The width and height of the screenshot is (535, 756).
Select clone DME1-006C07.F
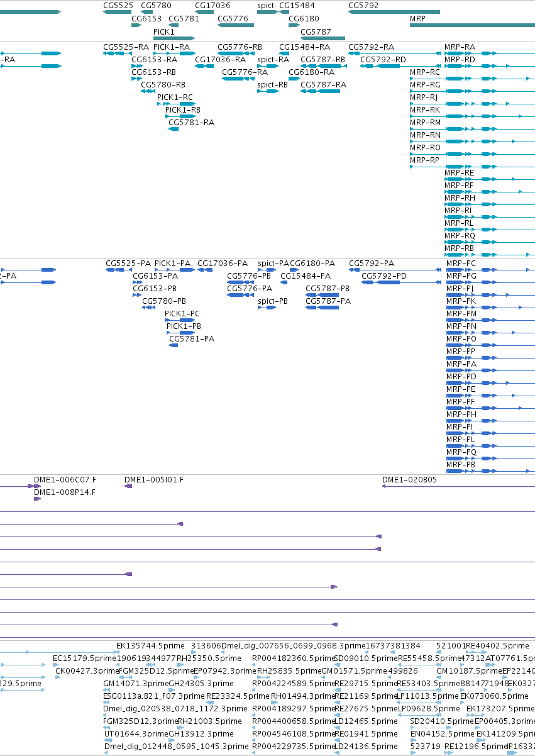(65, 480)
